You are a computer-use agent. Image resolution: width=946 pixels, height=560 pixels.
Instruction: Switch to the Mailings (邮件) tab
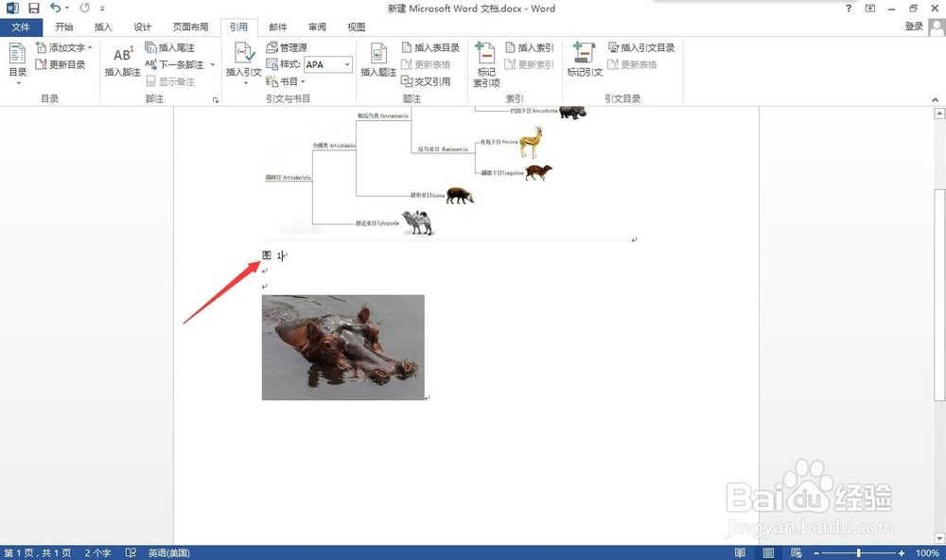coord(278,27)
